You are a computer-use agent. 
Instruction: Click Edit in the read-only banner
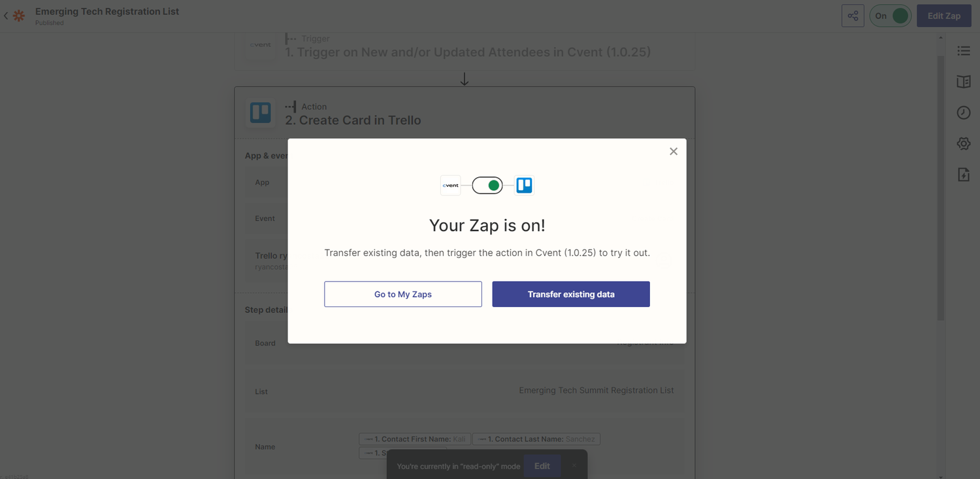[x=542, y=466]
